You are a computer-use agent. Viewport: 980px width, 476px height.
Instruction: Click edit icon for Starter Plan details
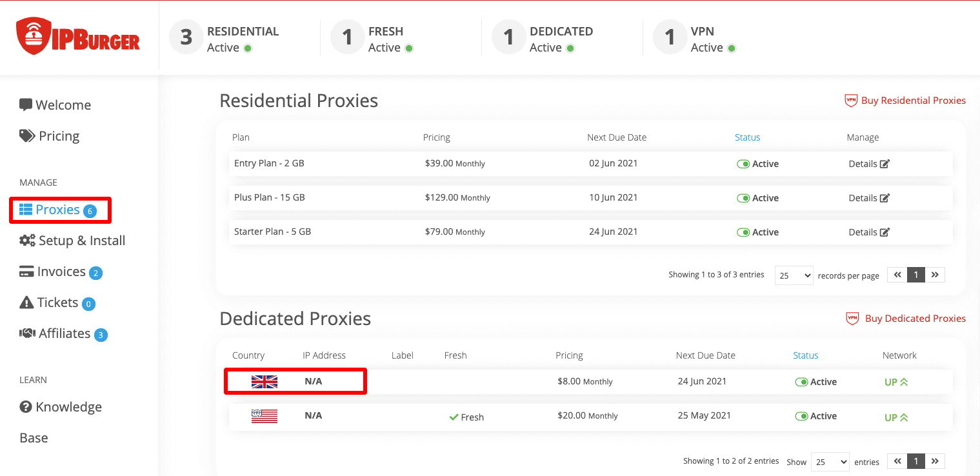coord(885,232)
